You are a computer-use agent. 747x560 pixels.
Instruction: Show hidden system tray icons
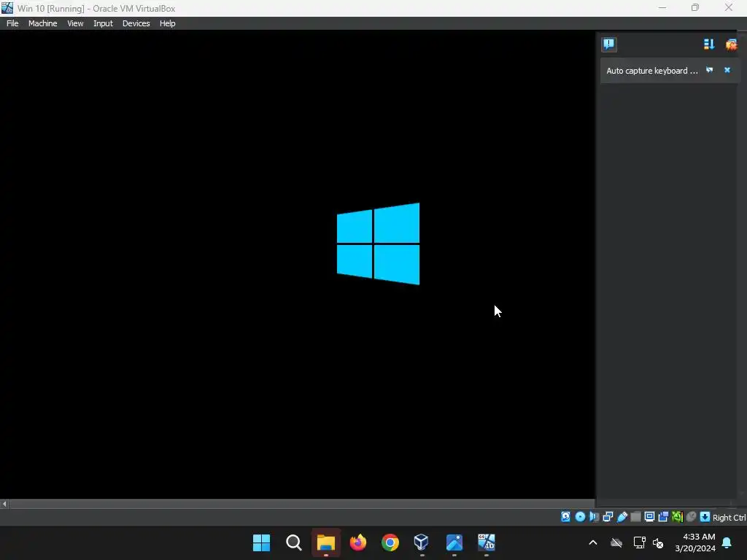tap(593, 542)
